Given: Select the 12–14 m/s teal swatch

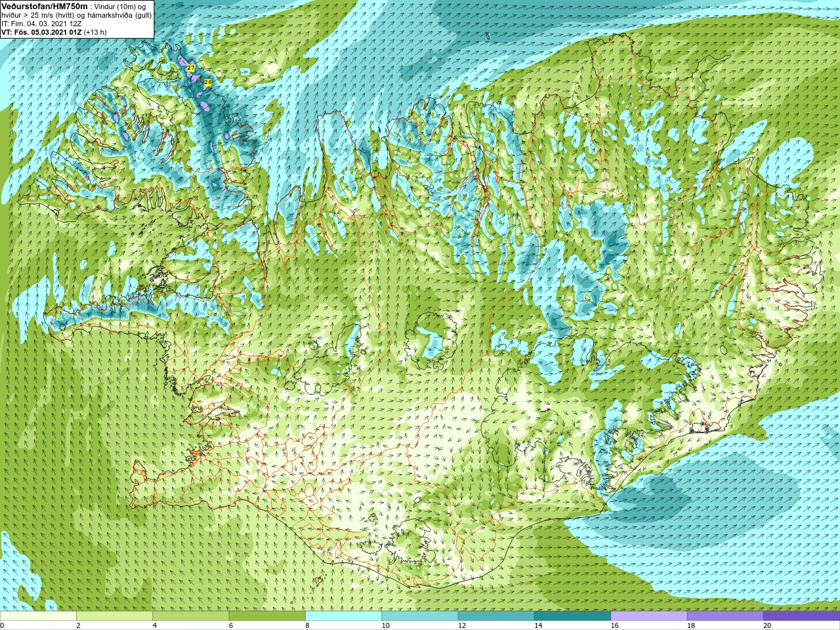Looking at the screenshot, I should (496, 616).
